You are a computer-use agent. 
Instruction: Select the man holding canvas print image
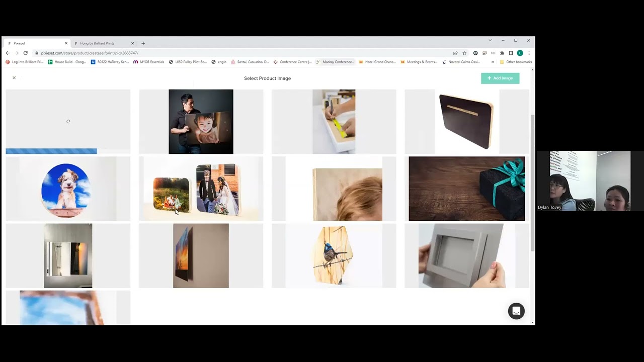click(x=201, y=122)
